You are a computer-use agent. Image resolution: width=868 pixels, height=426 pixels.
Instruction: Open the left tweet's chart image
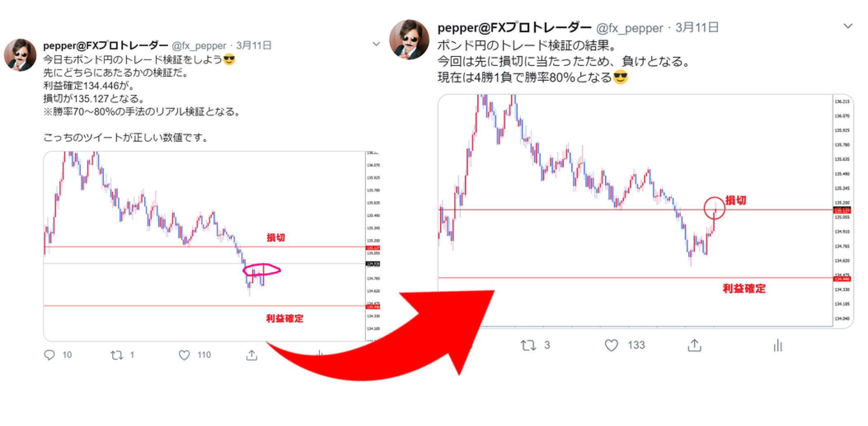point(211,247)
